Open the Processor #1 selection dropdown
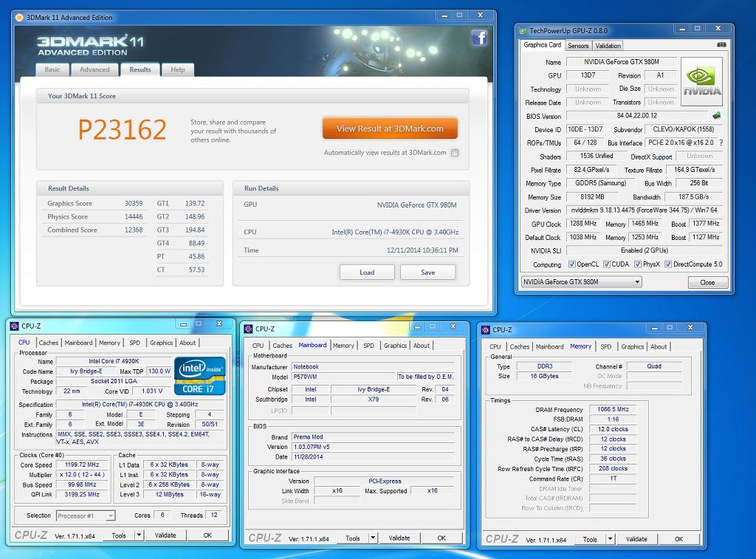 click(86, 516)
